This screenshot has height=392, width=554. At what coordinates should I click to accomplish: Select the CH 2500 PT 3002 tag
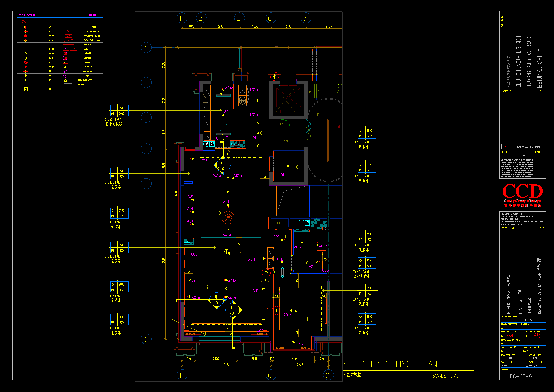point(119,111)
